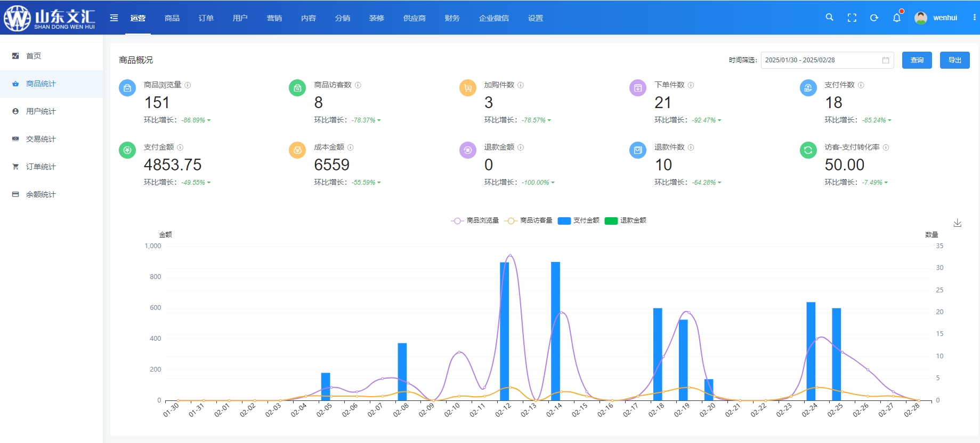Open 用户 top navigation tab
Image resolution: width=980 pixels, height=443 pixels.
click(x=240, y=18)
